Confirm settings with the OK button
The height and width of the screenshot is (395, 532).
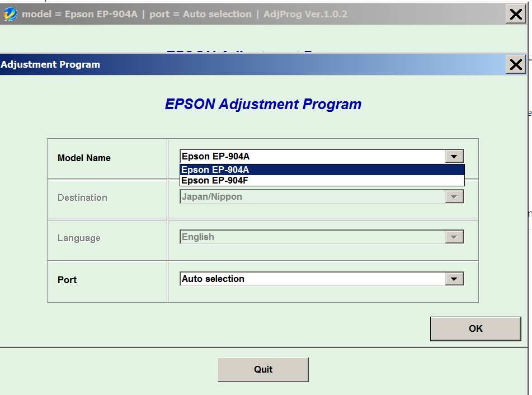click(x=475, y=328)
